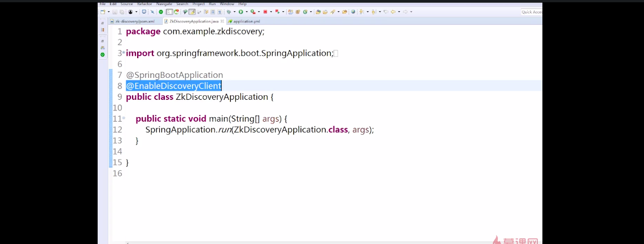Click the Last Edit Location icon

click(386, 12)
